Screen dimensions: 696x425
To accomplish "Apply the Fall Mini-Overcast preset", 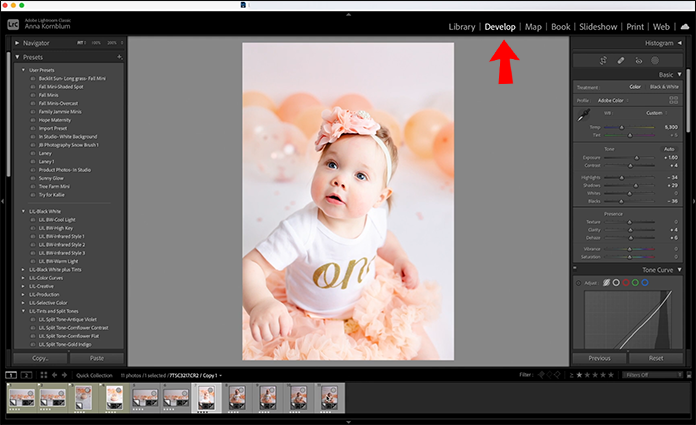I will coord(57,102).
